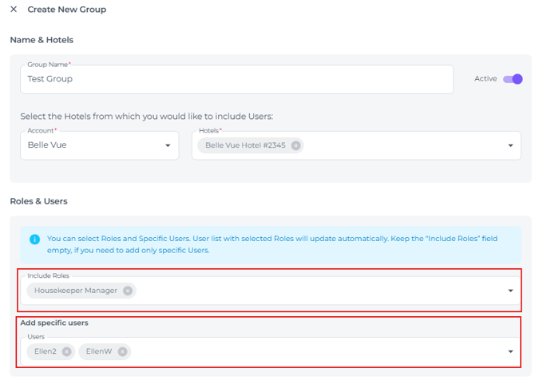Open the Users dropdown arrow
This screenshot has height=392, width=535.
pyautogui.click(x=510, y=351)
